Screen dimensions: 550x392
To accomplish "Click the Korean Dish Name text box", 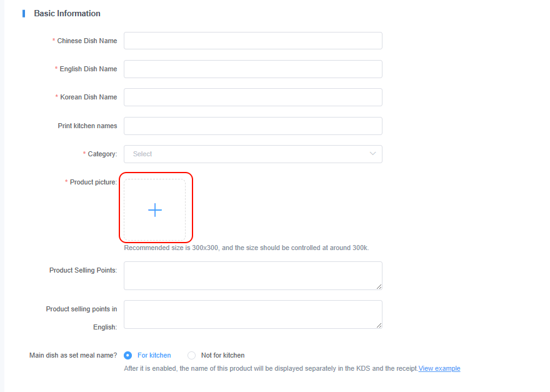I will [252, 97].
